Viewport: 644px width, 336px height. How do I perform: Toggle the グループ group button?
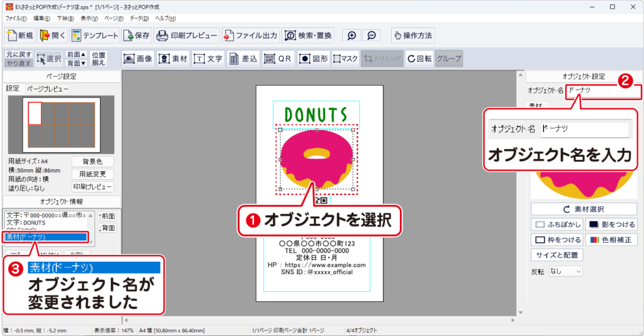448,59
